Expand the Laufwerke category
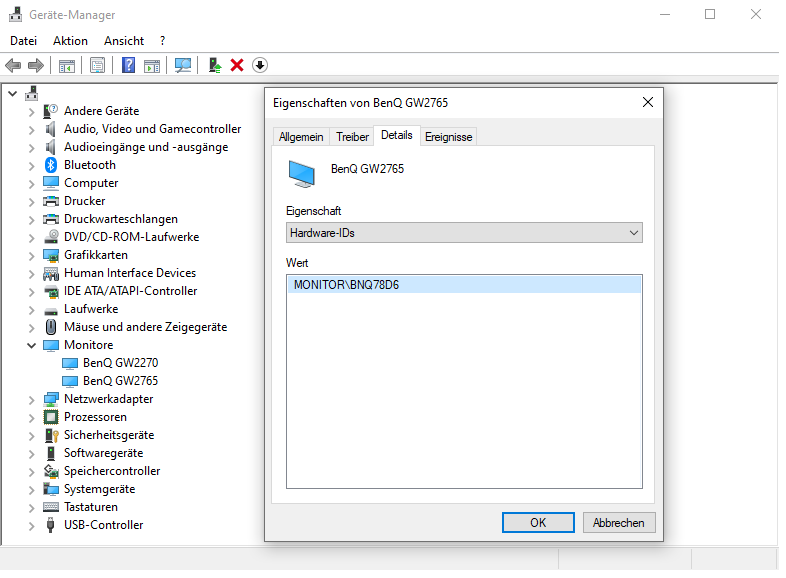Viewport: 786px width, 578px height. coord(31,310)
